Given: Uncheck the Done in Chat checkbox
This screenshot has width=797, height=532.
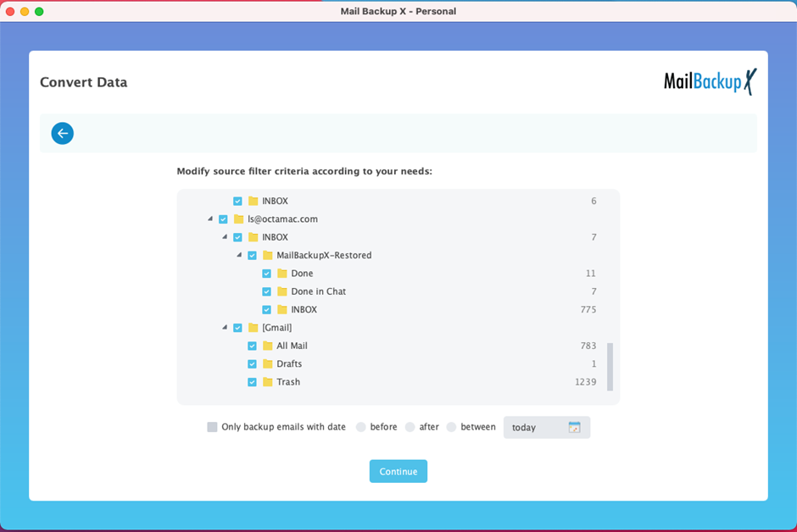Looking at the screenshot, I should 266,291.
